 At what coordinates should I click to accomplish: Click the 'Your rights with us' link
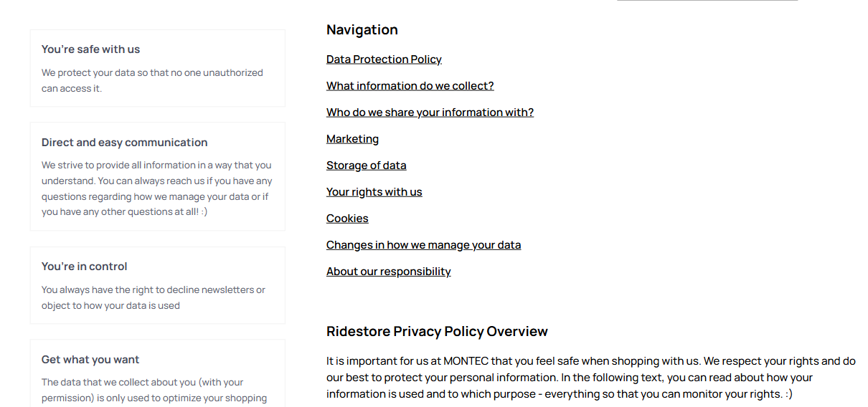coord(374,192)
